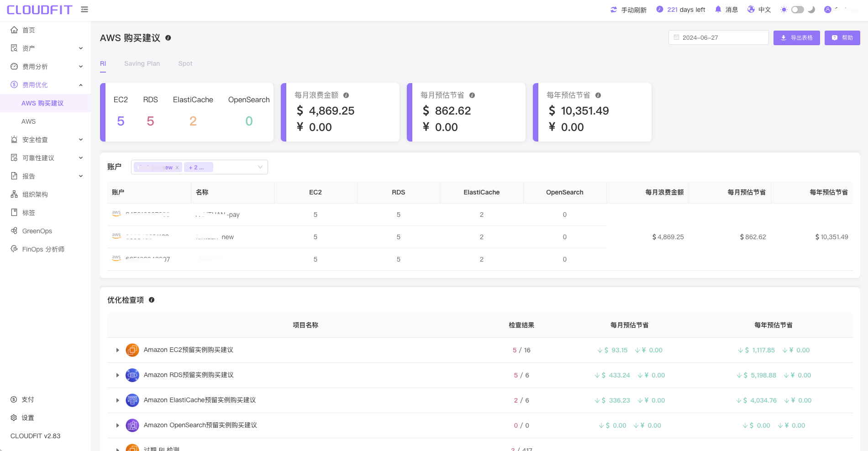Image resolution: width=868 pixels, height=451 pixels.
Task: Click the 消息 messages label
Action: [x=732, y=10]
